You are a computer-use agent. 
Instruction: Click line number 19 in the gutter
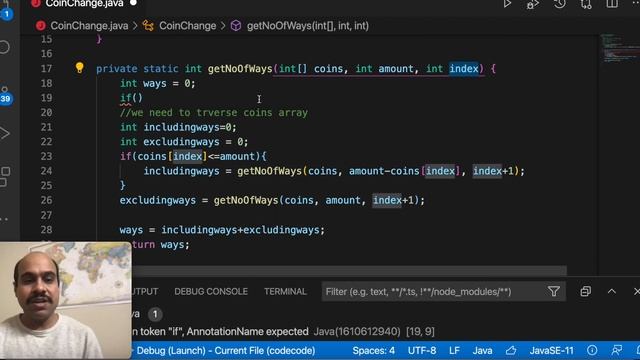(46, 98)
